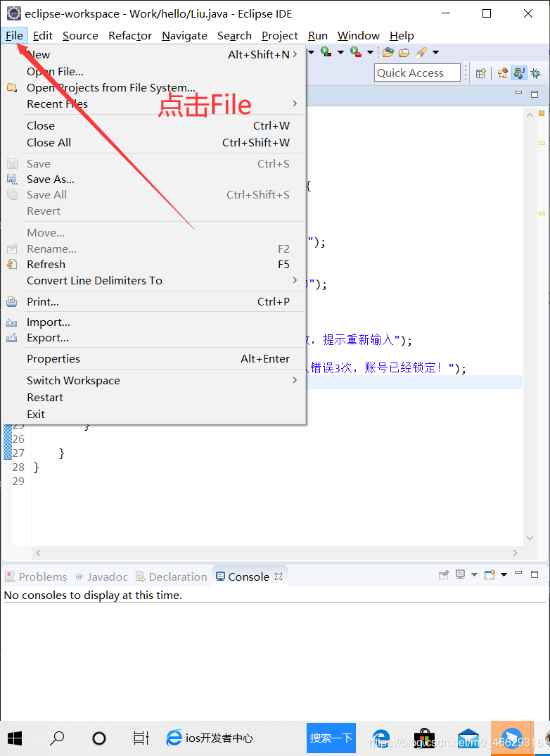Click the Refresh menu icon

[11, 264]
